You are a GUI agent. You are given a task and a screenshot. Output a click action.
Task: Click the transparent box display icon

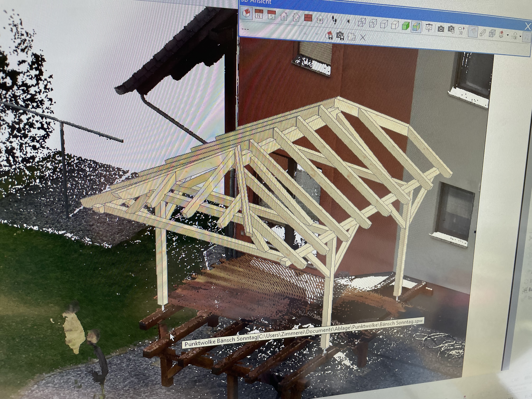pos(492,33)
